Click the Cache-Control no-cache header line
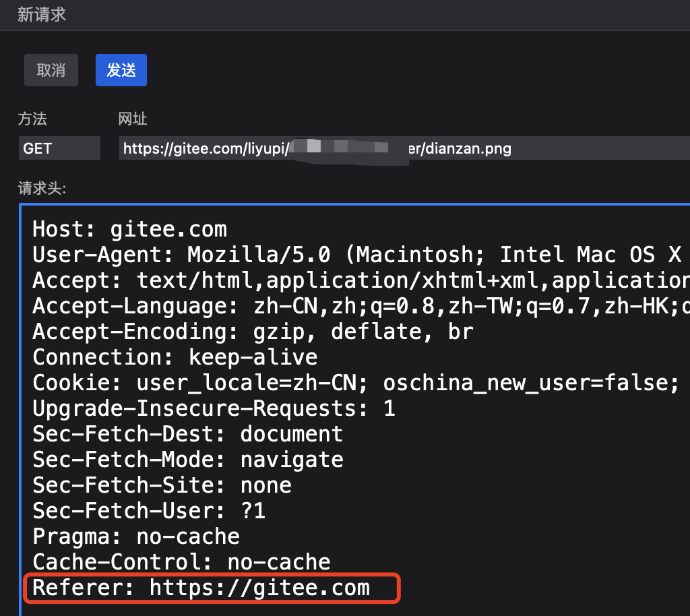 [181, 562]
